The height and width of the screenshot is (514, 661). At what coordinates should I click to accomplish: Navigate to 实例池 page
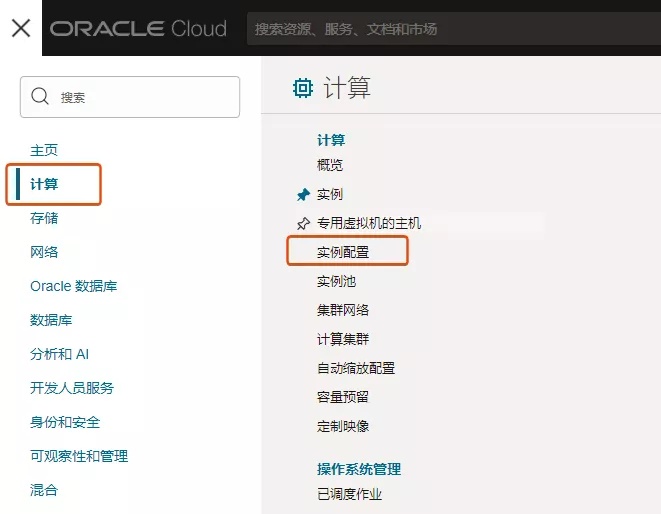click(336, 282)
